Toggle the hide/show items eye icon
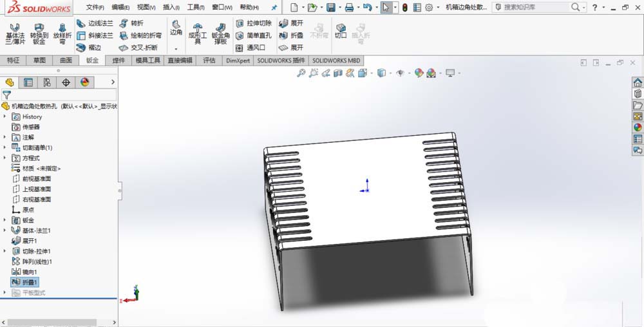This screenshot has width=644, height=327. coord(400,73)
